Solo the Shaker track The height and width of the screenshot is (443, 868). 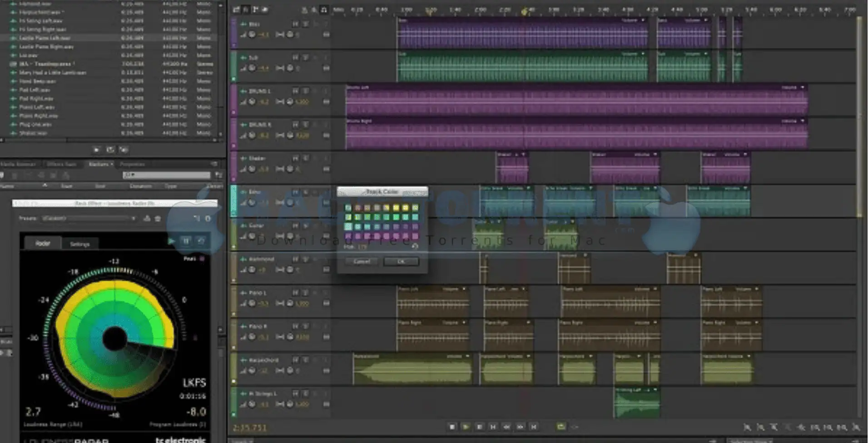pos(306,158)
